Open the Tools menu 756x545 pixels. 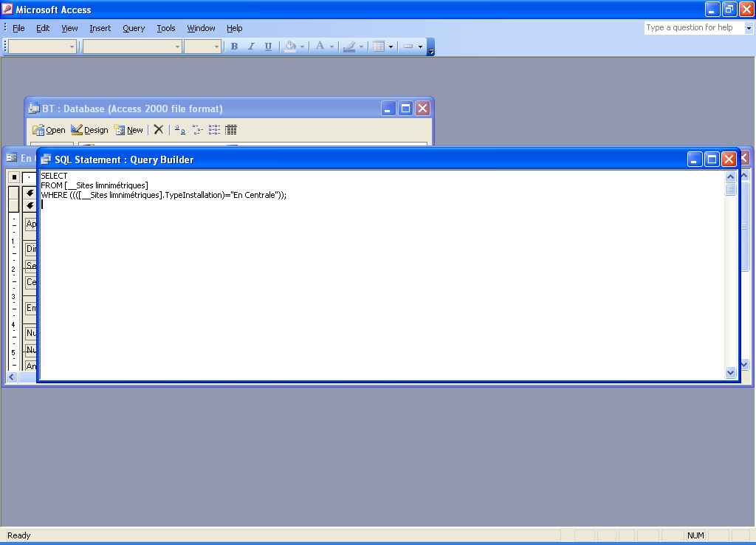[166, 29]
